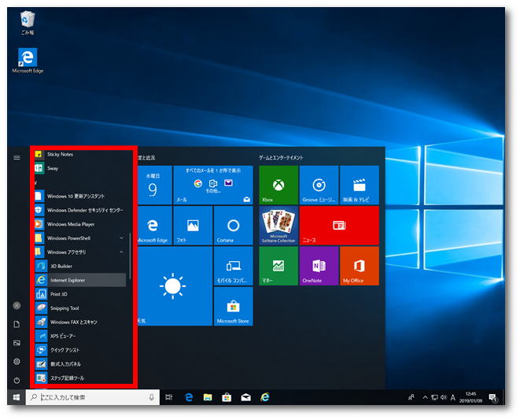Open Task View on the taskbar
Viewport: 520px width, 420px height.
pos(169,397)
